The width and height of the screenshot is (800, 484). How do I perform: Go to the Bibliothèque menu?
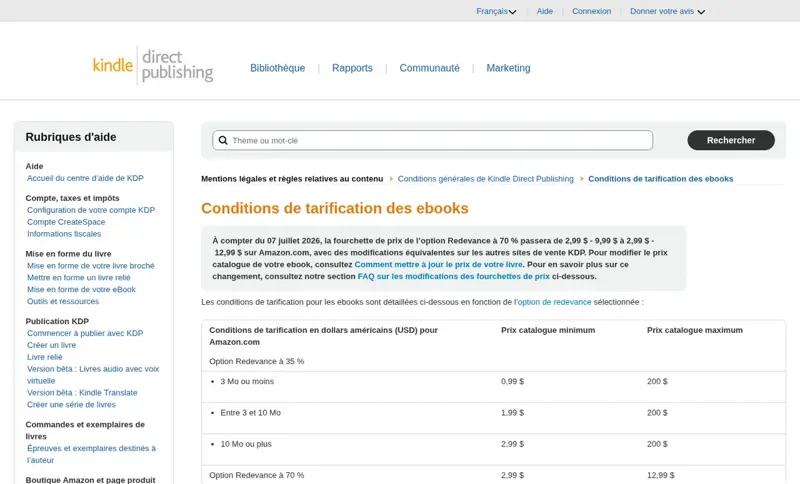pyautogui.click(x=278, y=68)
